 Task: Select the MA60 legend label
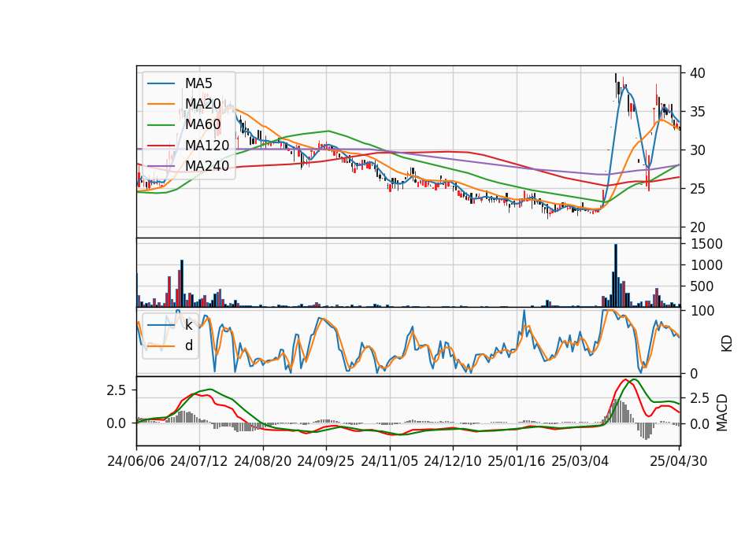pos(203,125)
